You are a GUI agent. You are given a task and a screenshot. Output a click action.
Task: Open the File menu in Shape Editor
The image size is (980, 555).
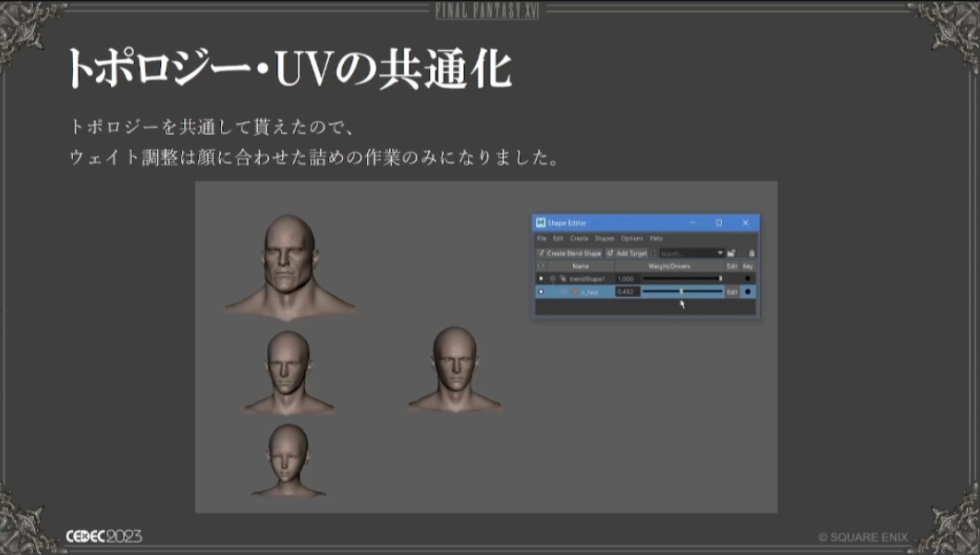[x=542, y=238]
